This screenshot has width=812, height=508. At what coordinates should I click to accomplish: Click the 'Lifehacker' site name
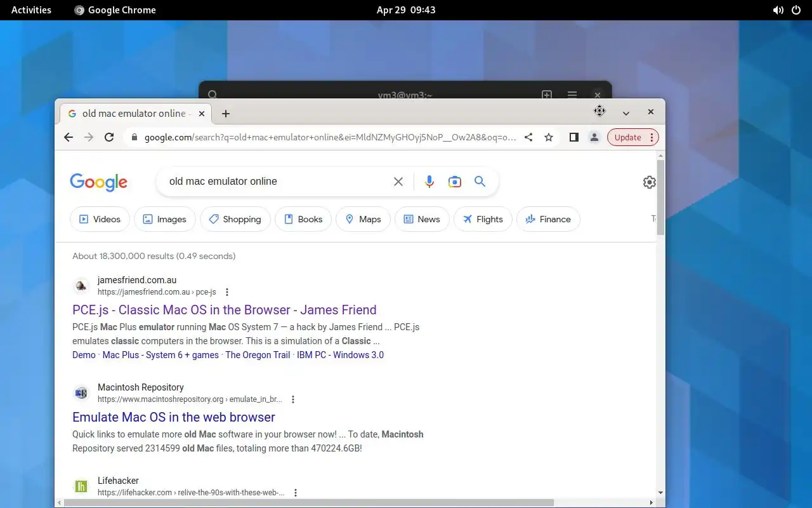point(118,481)
